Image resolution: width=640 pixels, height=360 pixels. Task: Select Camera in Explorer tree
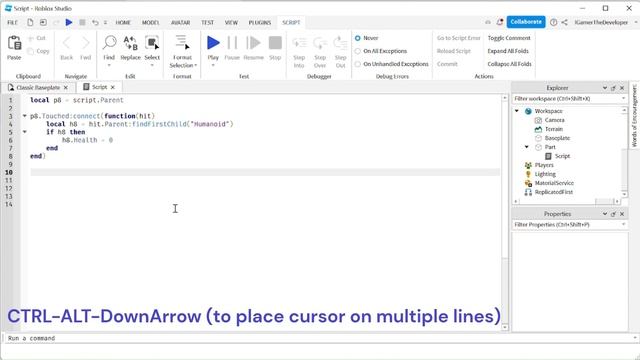[x=554, y=120]
